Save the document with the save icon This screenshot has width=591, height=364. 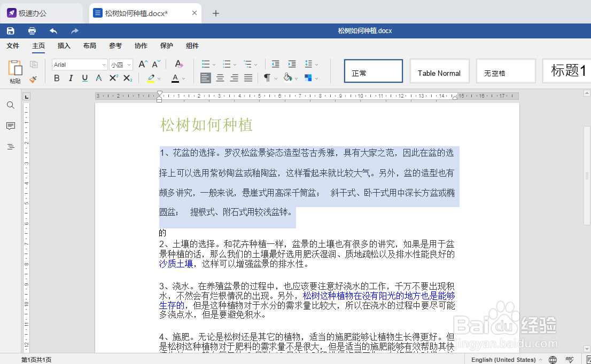pos(11,31)
